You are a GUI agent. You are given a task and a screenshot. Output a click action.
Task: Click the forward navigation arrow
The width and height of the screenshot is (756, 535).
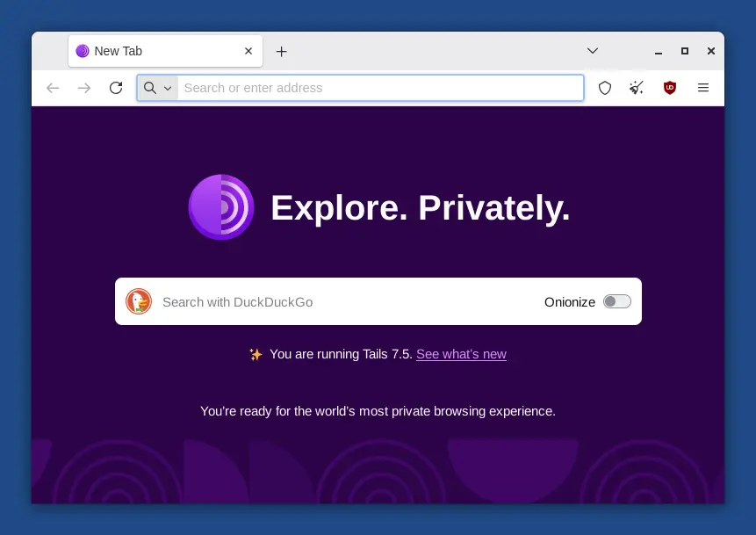click(x=84, y=88)
